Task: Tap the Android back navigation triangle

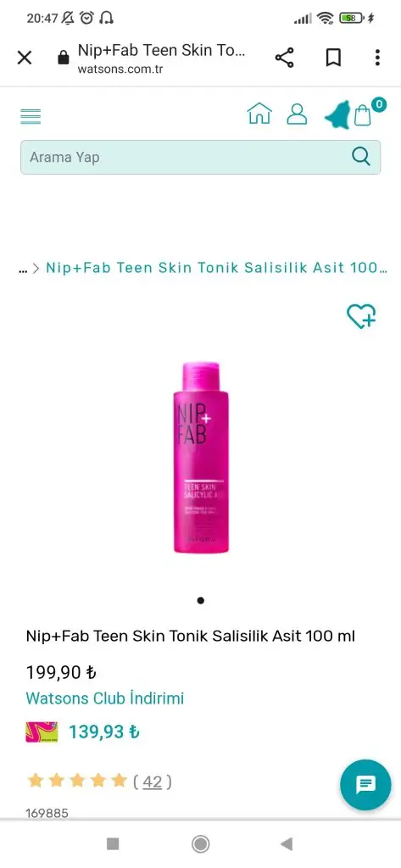Action: click(x=287, y=843)
